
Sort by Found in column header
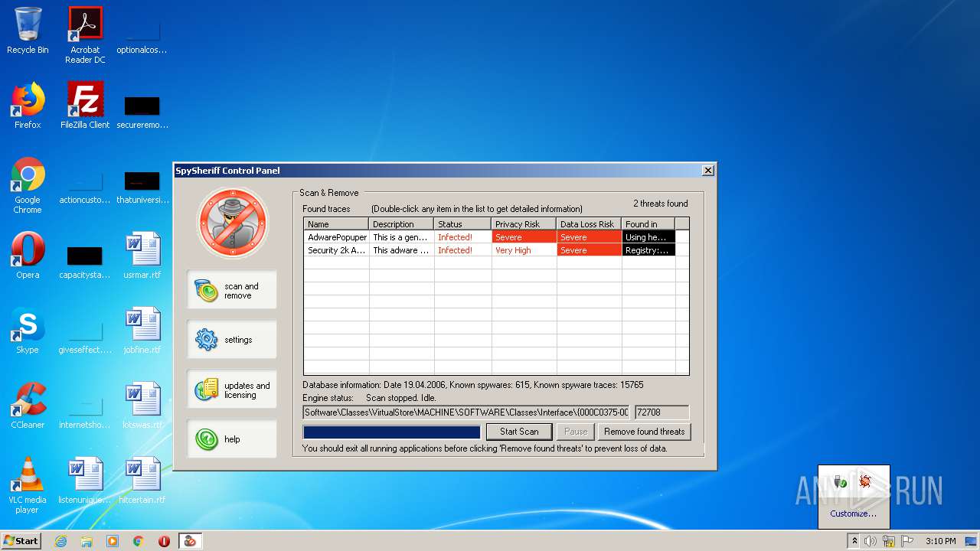[x=648, y=224]
